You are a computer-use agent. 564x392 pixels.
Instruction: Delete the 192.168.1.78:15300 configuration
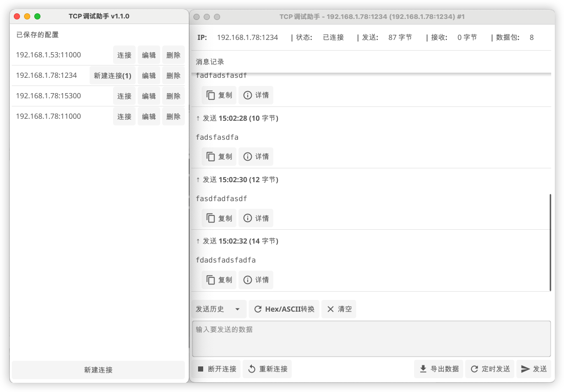pos(173,96)
